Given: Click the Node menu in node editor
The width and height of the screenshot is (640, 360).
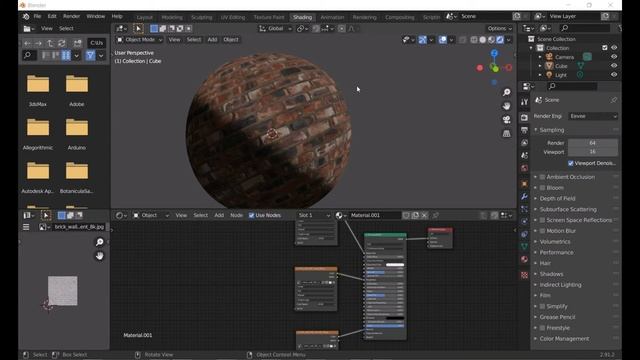Looking at the screenshot, I should pos(236,215).
